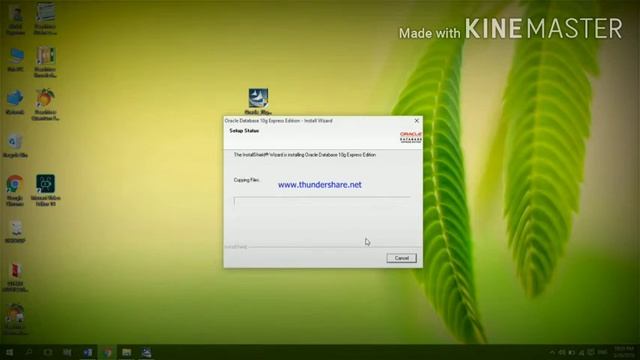Open taskbar search
Screen dimensions: 640x360
(29, 352)
